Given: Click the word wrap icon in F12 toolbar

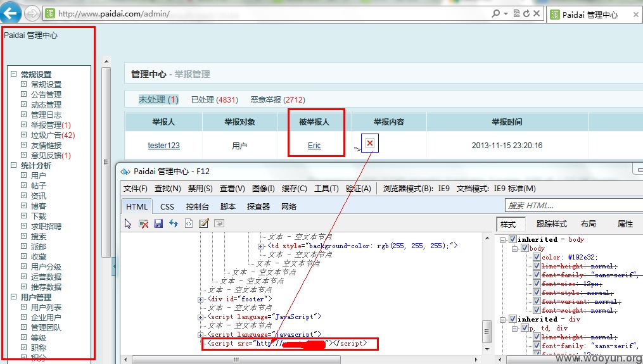Looking at the screenshot, I should point(219,223).
